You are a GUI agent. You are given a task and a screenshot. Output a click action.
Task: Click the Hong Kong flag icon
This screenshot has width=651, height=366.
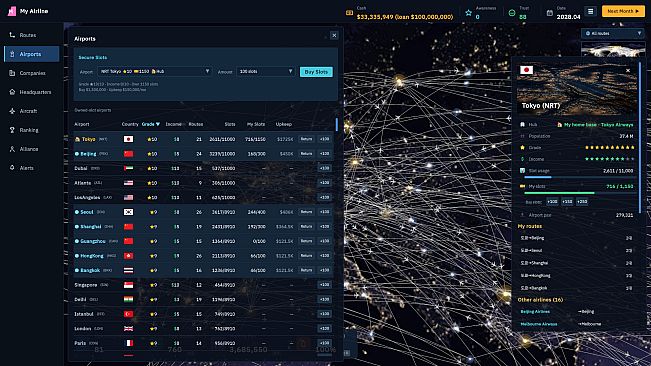click(128, 256)
